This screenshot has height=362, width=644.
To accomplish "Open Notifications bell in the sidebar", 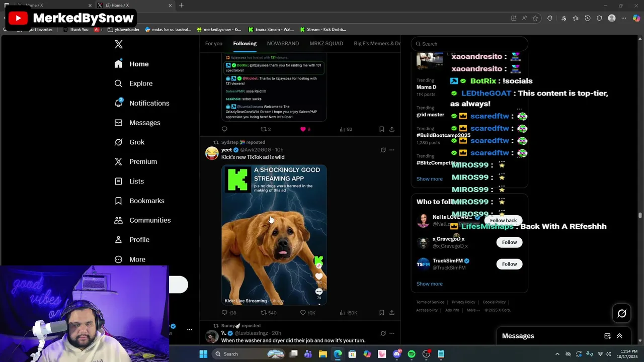I will 142,103.
